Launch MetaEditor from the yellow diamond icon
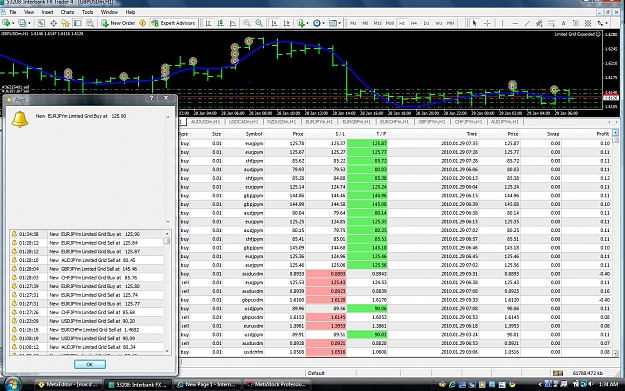The image size is (625, 391). (x=143, y=23)
